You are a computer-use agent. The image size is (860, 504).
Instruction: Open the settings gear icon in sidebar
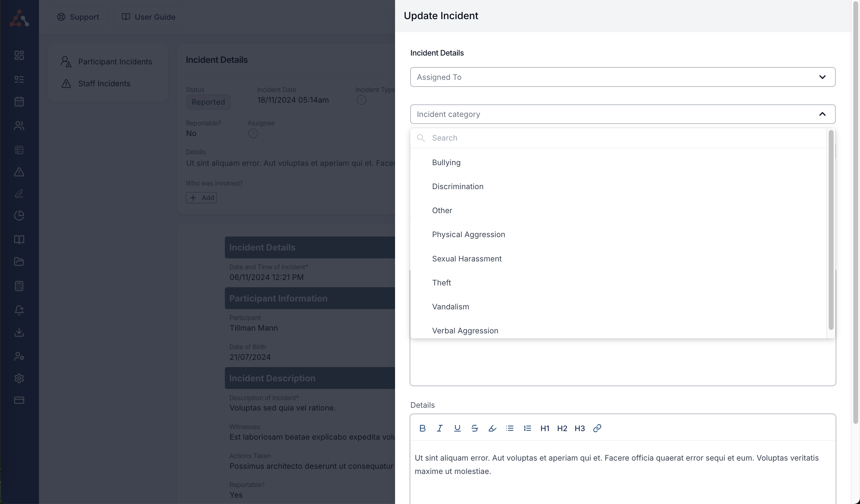pos(19,378)
